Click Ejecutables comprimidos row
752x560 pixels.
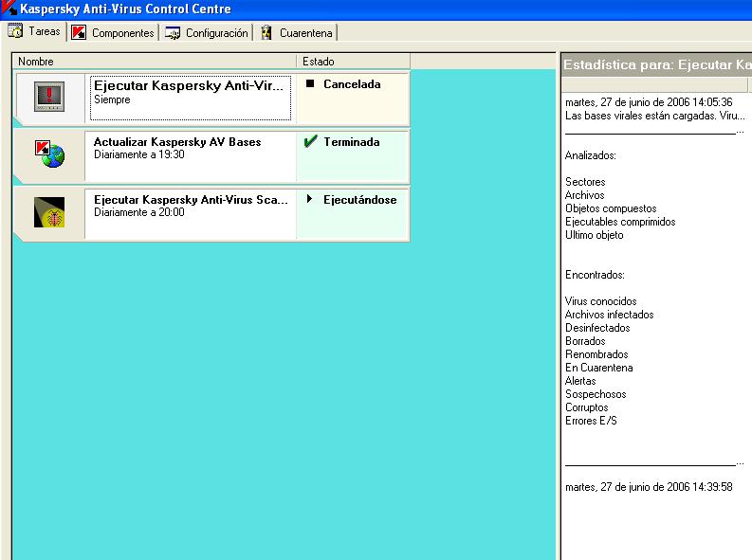pos(620,222)
